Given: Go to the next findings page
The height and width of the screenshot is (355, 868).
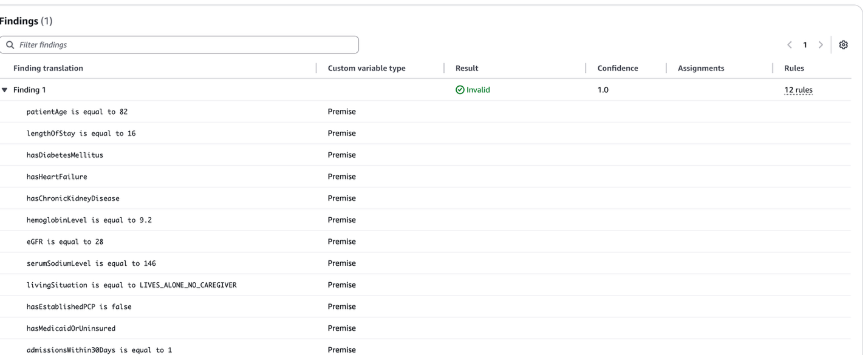Looking at the screenshot, I should [821, 45].
